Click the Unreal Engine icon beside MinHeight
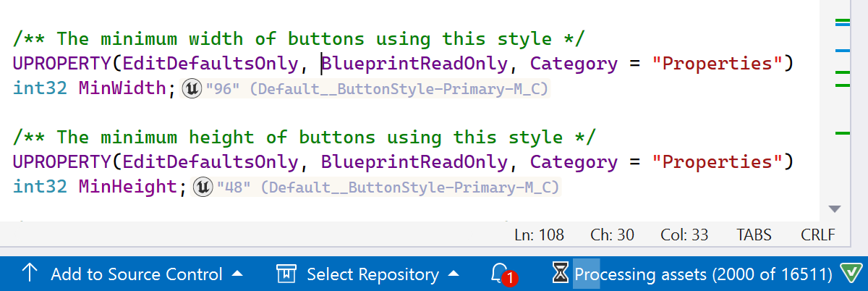 pos(203,187)
